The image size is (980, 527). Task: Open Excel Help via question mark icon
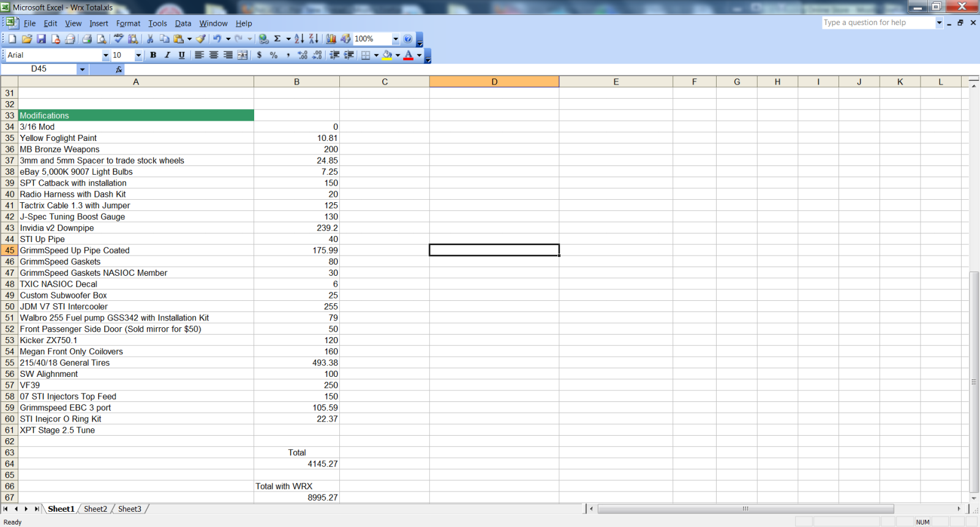(x=408, y=39)
